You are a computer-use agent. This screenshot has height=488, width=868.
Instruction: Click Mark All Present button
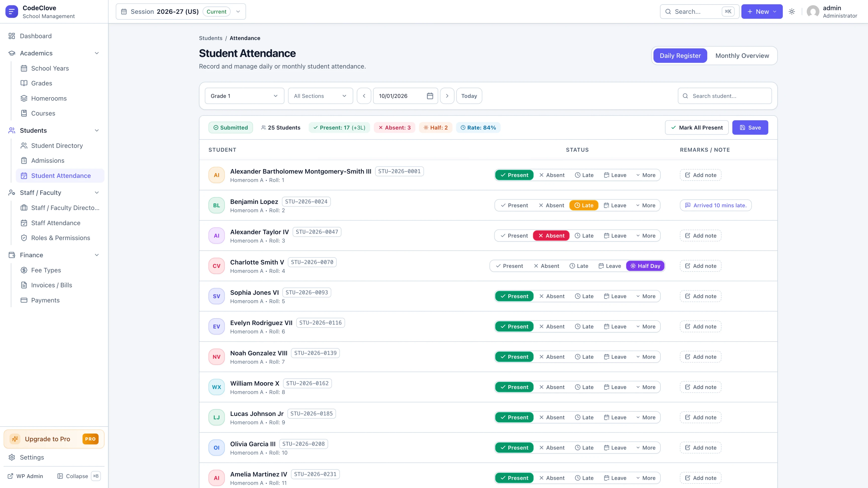click(x=696, y=128)
